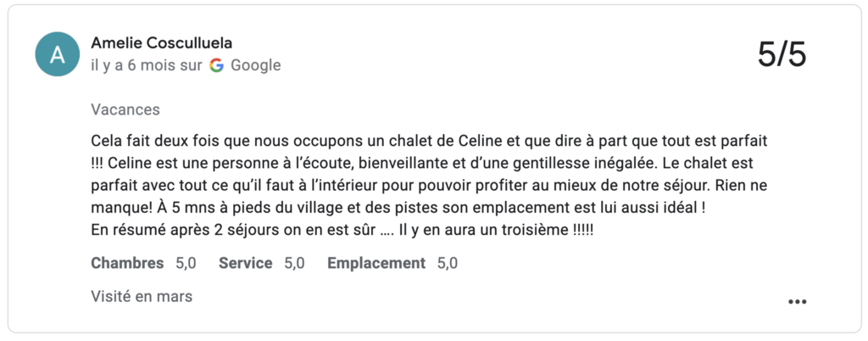
Task: Click the "Emplacement" rating label
Action: coord(376,263)
